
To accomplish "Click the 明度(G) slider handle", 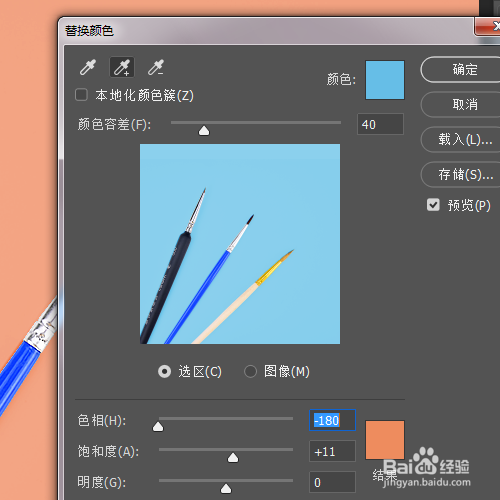I will [226, 489].
